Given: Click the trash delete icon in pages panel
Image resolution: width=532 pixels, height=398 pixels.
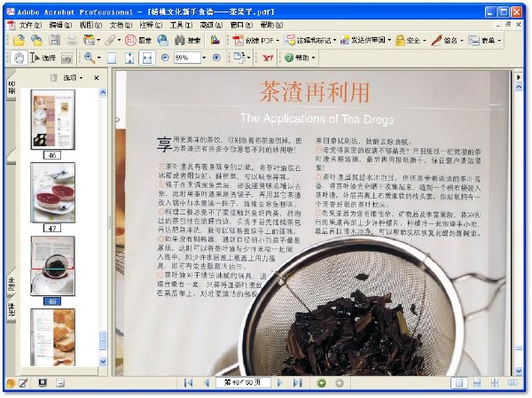Looking at the screenshot, I should (x=53, y=78).
